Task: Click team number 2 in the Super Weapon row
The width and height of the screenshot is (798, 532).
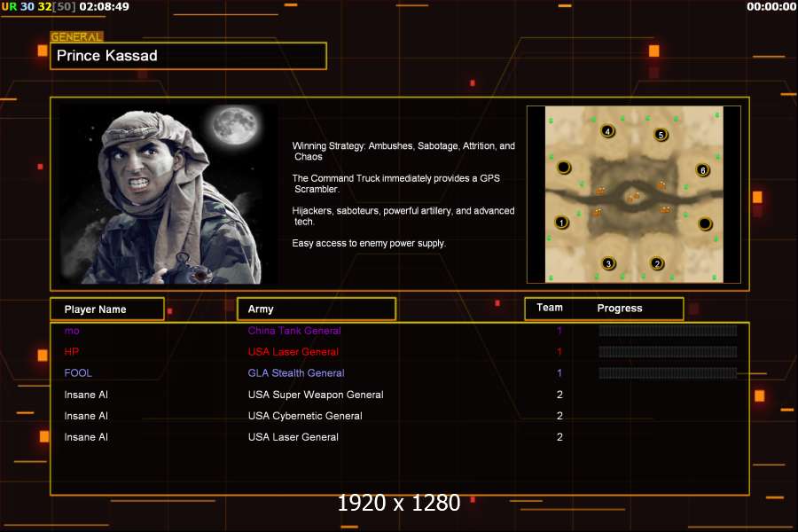Action: 559,395
